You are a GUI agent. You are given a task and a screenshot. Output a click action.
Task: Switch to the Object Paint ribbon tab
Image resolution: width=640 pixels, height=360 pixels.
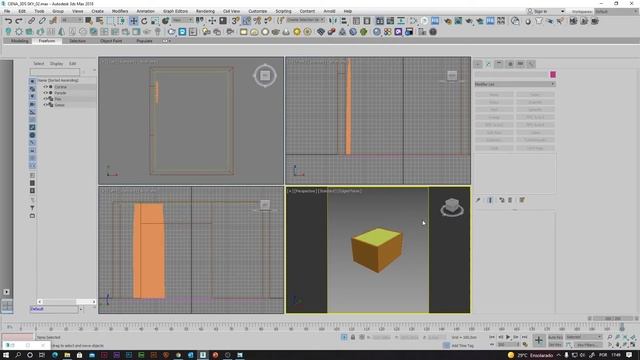tap(111, 41)
